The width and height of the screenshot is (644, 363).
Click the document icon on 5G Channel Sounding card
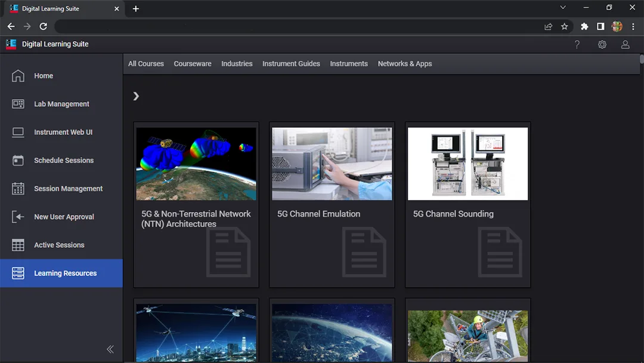click(500, 252)
